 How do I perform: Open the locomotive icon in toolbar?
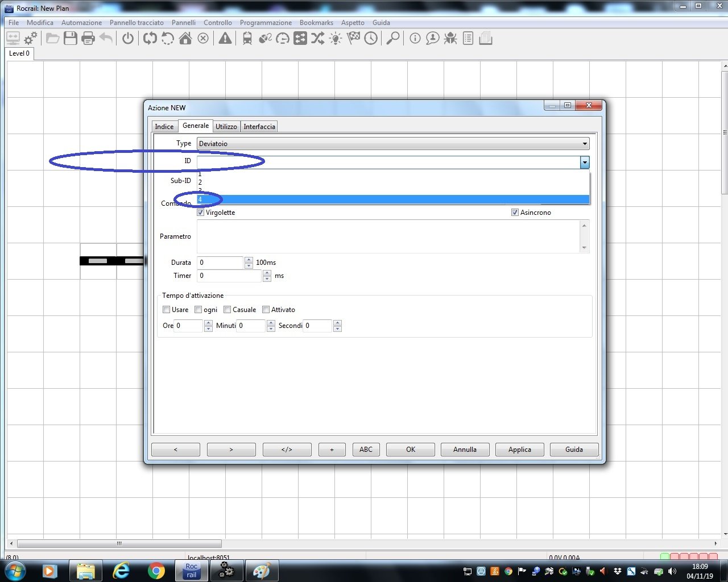click(247, 39)
